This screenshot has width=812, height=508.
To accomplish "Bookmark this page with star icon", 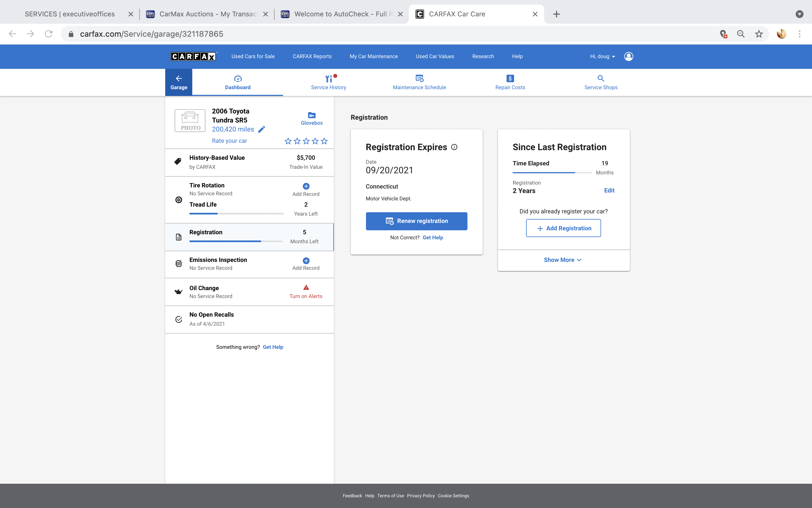I will pos(759,34).
